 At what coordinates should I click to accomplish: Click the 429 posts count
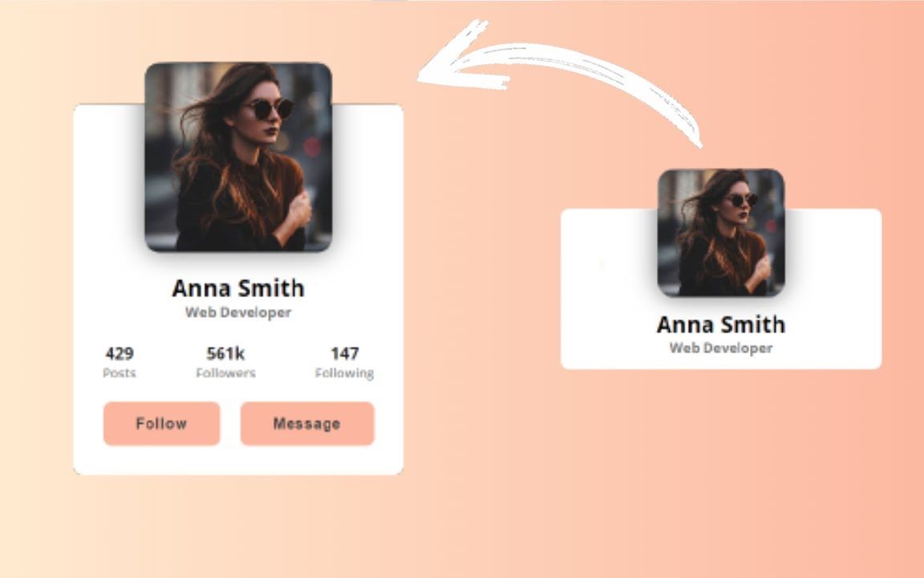(120, 353)
